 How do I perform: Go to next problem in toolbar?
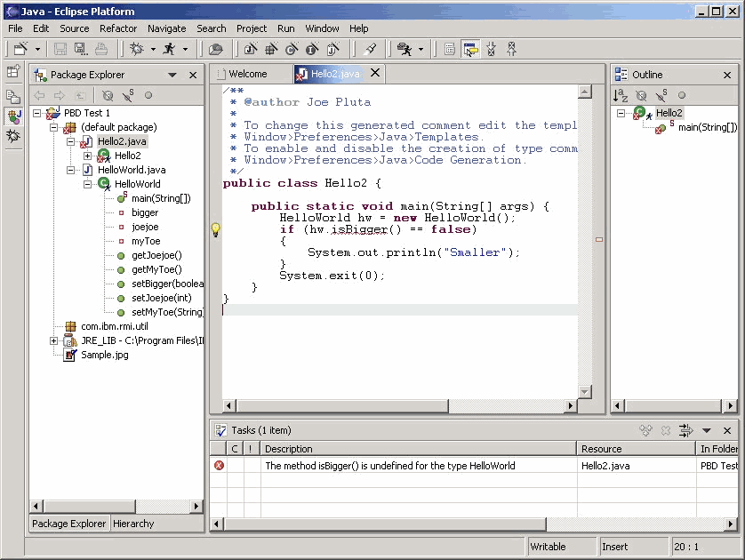click(x=492, y=49)
